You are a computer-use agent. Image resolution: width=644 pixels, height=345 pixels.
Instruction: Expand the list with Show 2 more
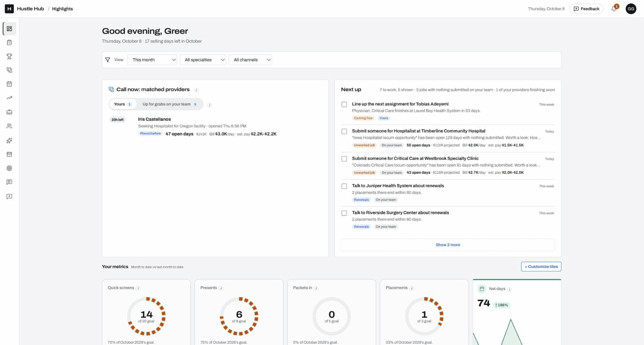pyautogui.click(x=448, y=245)
